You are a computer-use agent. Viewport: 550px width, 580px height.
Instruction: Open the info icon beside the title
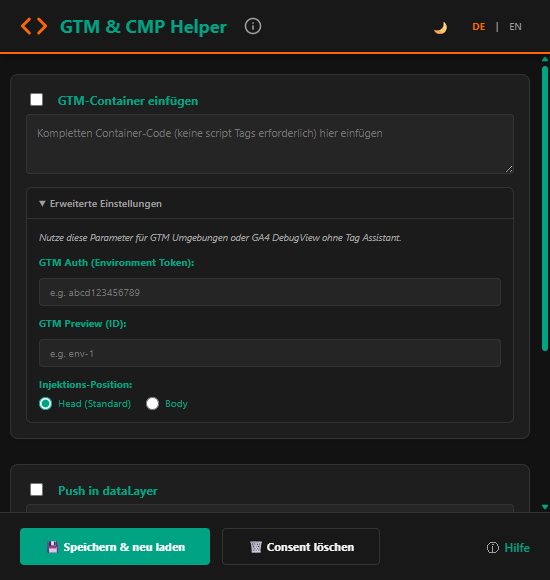point(253,27)
